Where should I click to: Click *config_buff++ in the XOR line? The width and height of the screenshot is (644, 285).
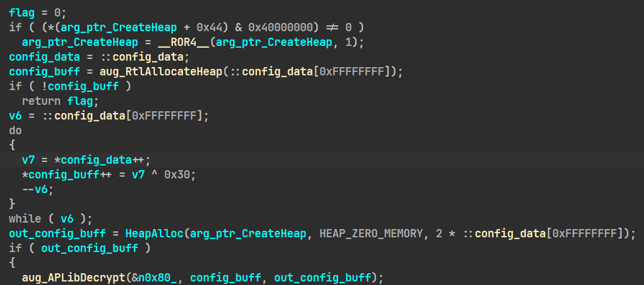tap(67, 174)
